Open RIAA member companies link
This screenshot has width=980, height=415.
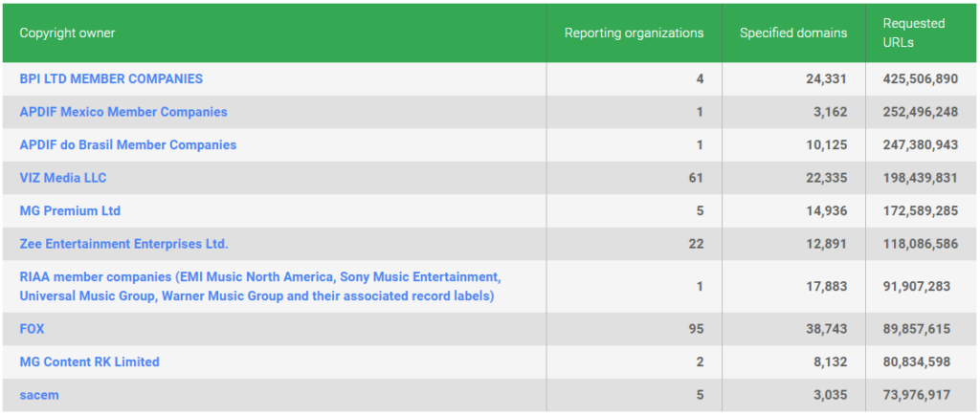click(260, 287)
